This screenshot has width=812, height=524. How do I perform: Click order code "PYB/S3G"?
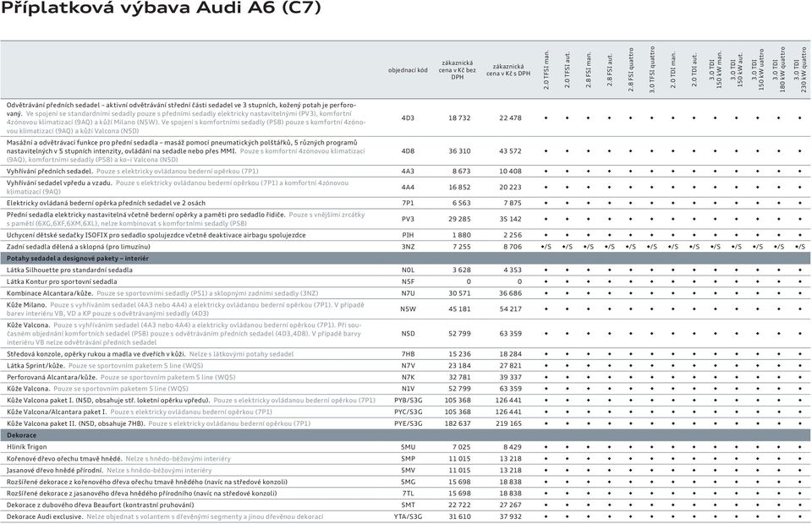click(x=408, y=401)
